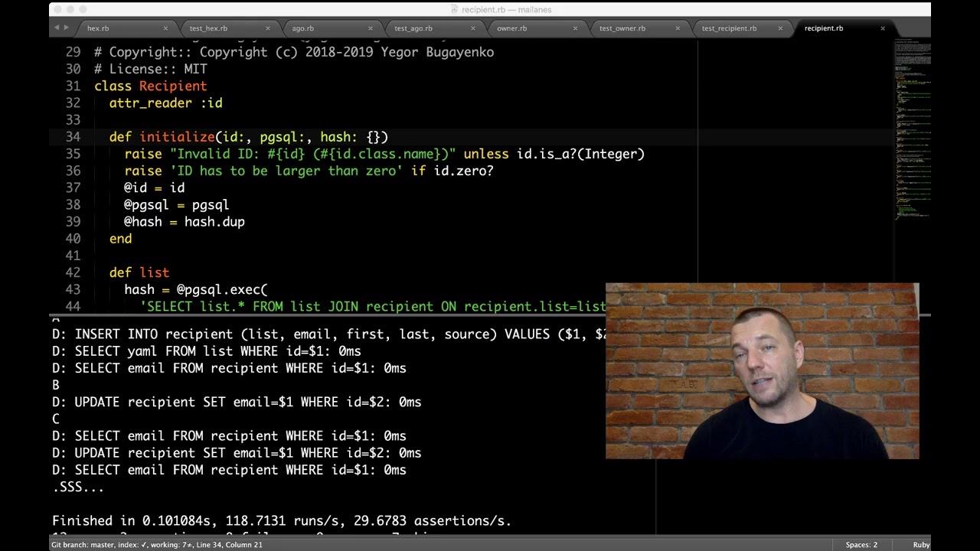Image resolution: width=980 pixels, height=551 pixels.
Task: Click the next-tab right arrow
Action: [67, 28]
